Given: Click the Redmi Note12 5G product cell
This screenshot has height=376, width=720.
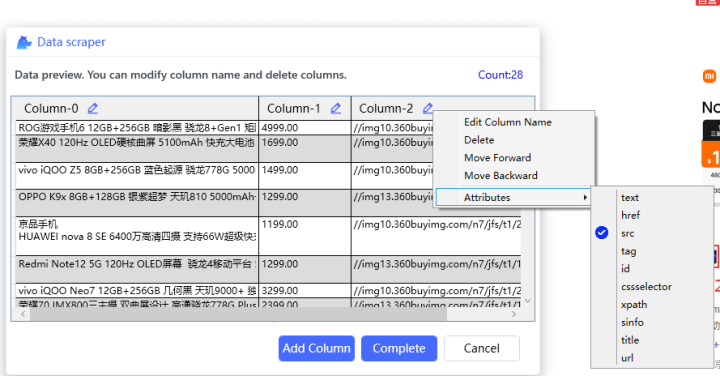Looking at the screenshot, I should 137,269.
